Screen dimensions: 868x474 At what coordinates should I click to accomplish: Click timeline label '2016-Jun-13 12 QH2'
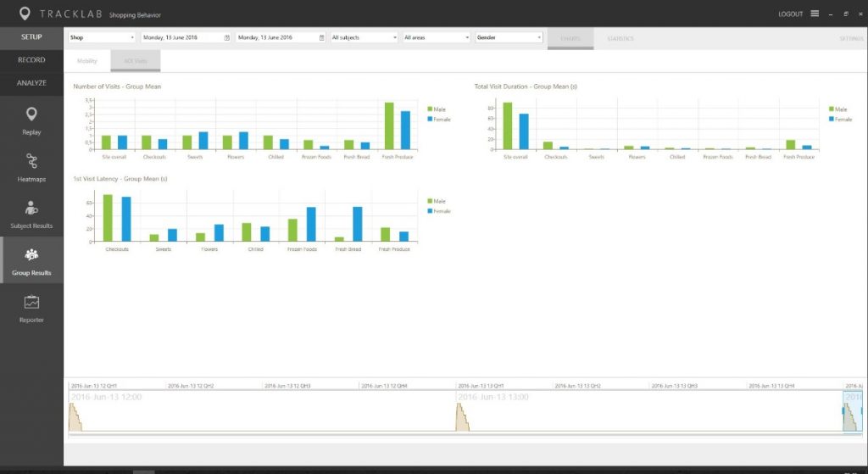click(x=191, y=386)
